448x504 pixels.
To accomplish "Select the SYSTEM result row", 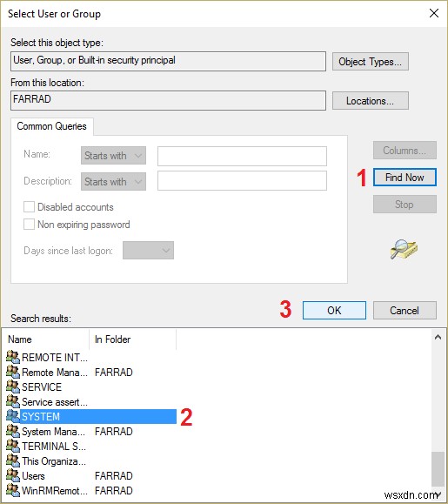I will coord(90,416).
